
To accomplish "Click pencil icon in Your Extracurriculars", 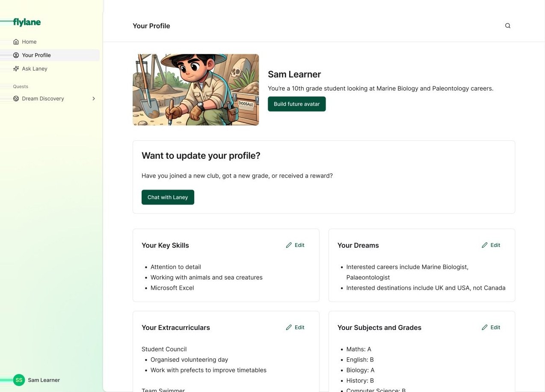I will click(x=289, y=327).
